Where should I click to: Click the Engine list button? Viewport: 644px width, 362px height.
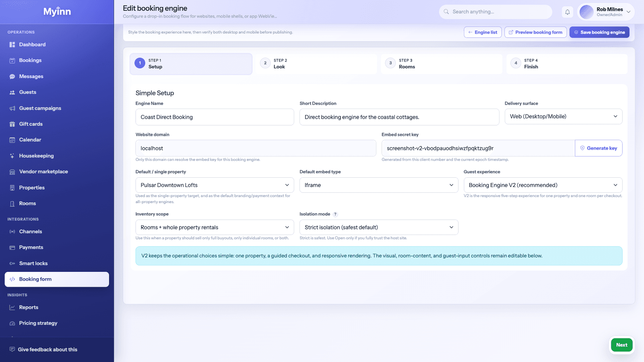coord(483,32)
